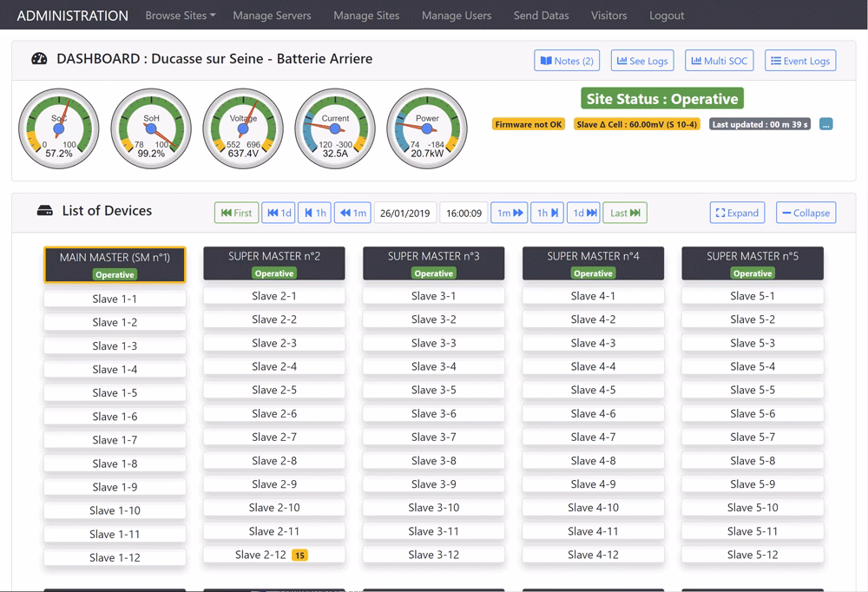Click the Firmware not OK badge

(x=529, y=124)
